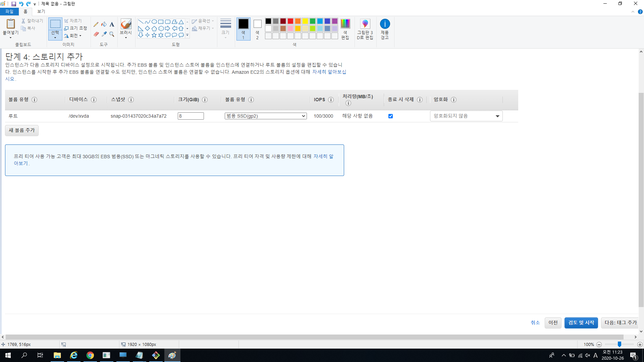
Task: Click the Edit with Paint 3D icon
Action: pyautogui.click(x=365, y=24)
